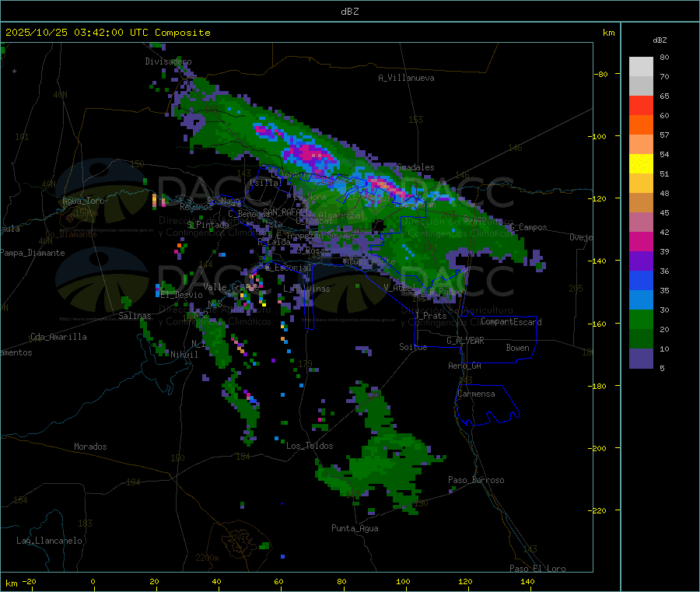Click the 65 value in dBZ legend

coord(664,96)
